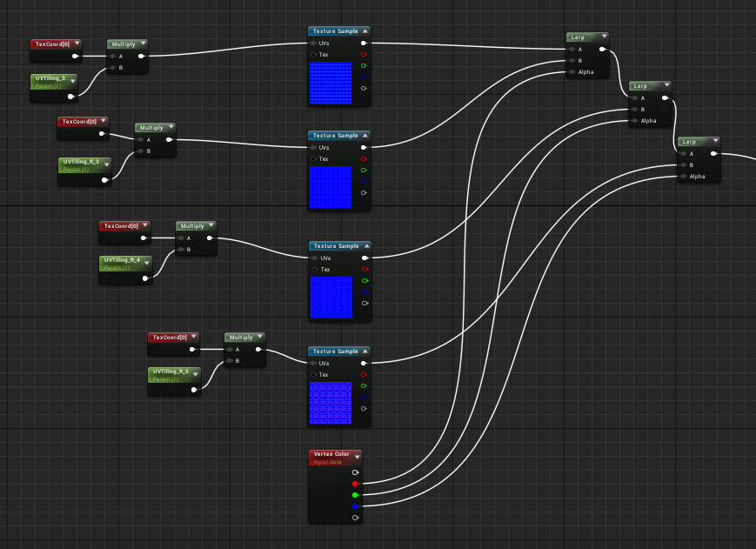
Task: Expand the Vertex Color node dropdown arrow
Action: pyautogui.click(x=358, y=457)
